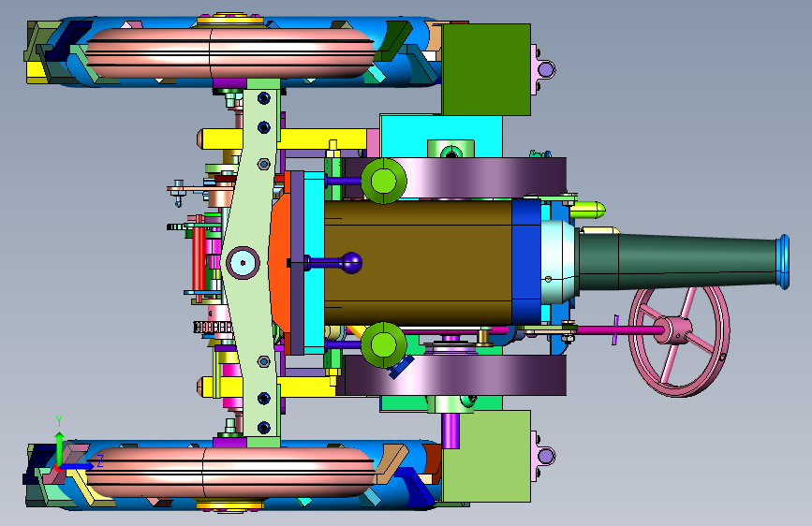
Task: Select the pale green cross beam
Action: 252,264
